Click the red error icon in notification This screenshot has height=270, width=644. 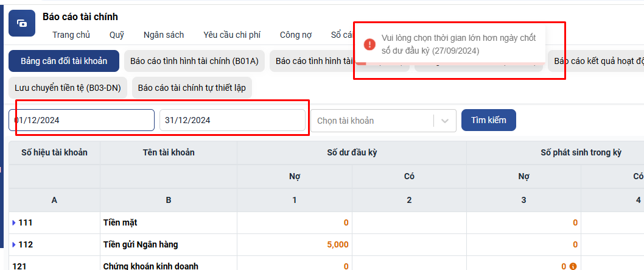click(x=369, y=44)
